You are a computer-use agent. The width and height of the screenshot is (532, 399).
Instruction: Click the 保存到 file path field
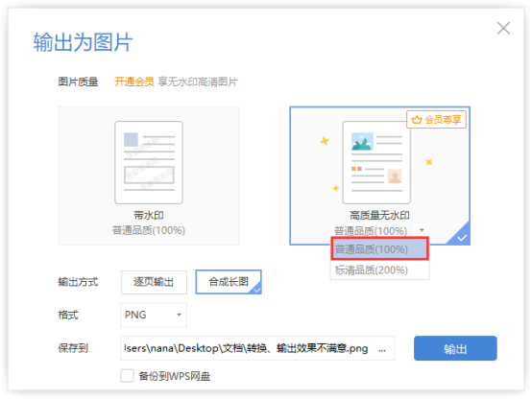tap(257, 348)
